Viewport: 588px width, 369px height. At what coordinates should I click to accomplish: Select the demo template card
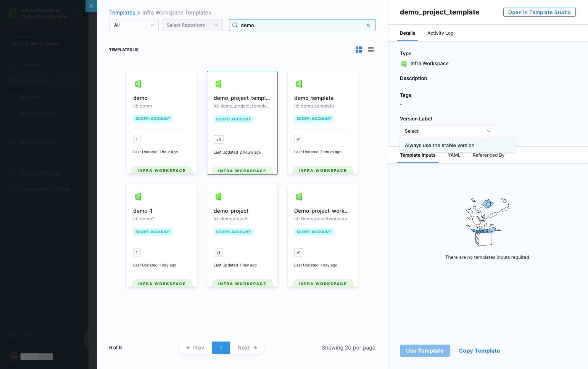tap(162, 123)
